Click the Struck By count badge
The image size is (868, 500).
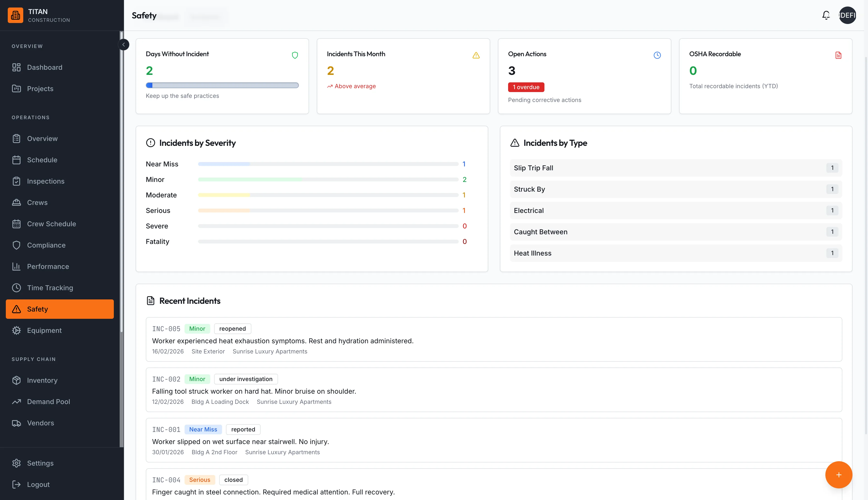832,189
